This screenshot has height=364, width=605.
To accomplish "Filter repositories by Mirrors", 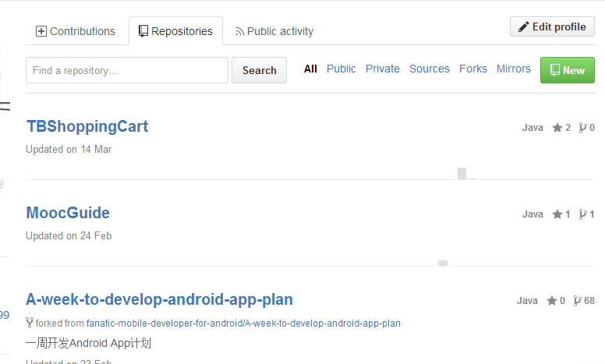I will [x=514, y=69].
